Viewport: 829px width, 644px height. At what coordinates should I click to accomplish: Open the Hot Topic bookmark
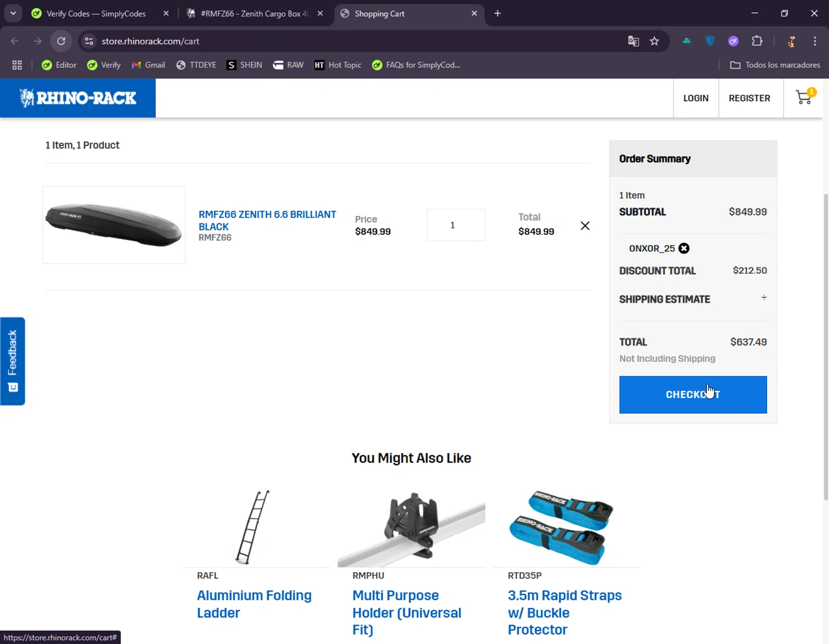click(338, 65)
